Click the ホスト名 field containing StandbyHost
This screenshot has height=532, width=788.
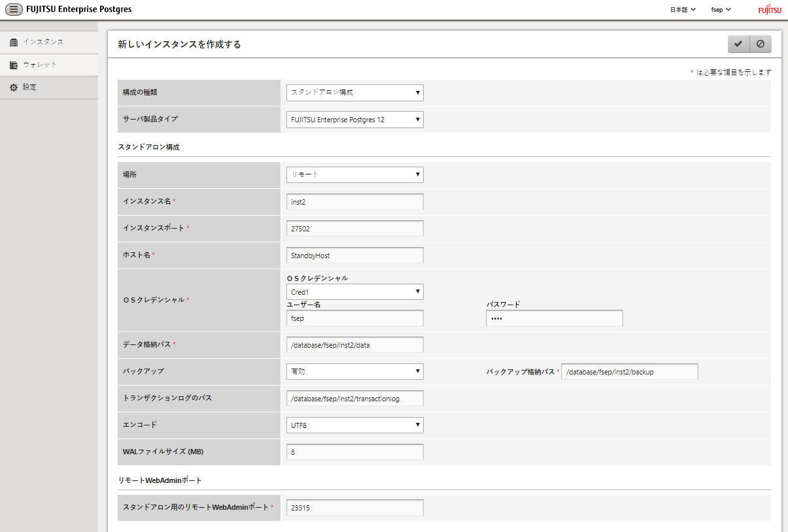[355, 256]
